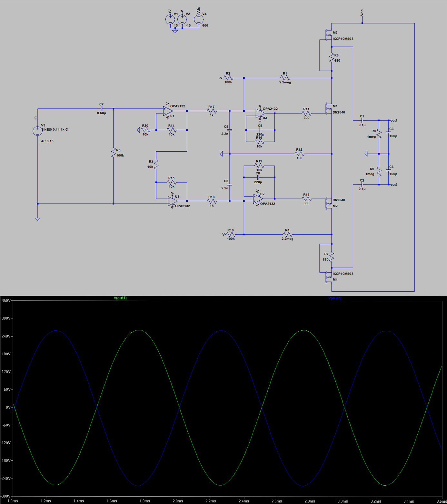Select the U1 OPA2132 op-amp symbol
Image resolution: width=447 pixels, height=504 pixels.
168,111
